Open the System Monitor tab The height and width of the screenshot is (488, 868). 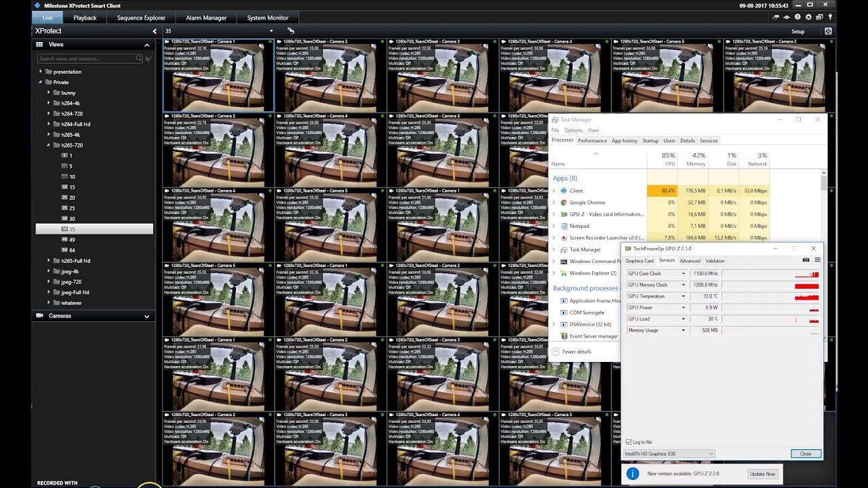(x=267, y=18)
